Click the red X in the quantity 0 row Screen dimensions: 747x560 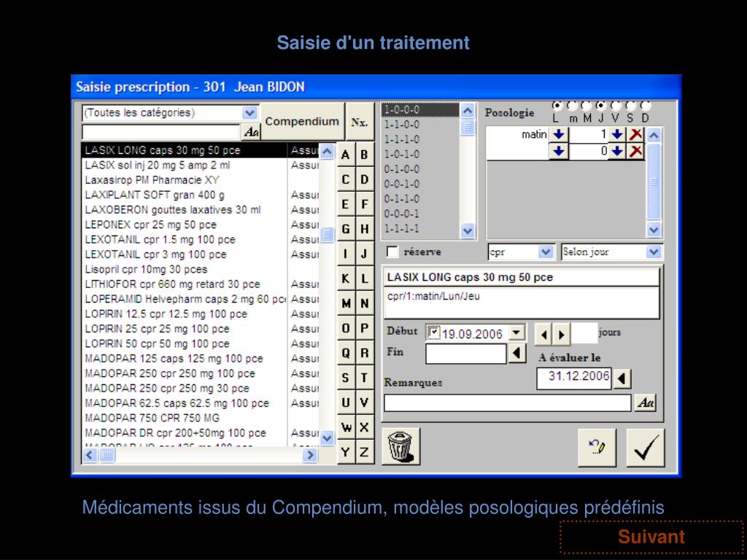pos(635,152)
